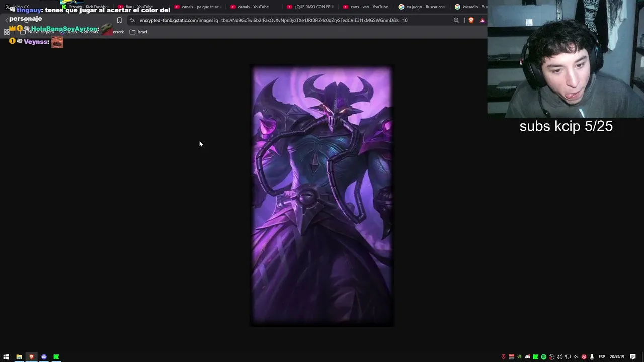Open the NVIDIA tray icon
The image size is (644, 362).
(519, 357)
